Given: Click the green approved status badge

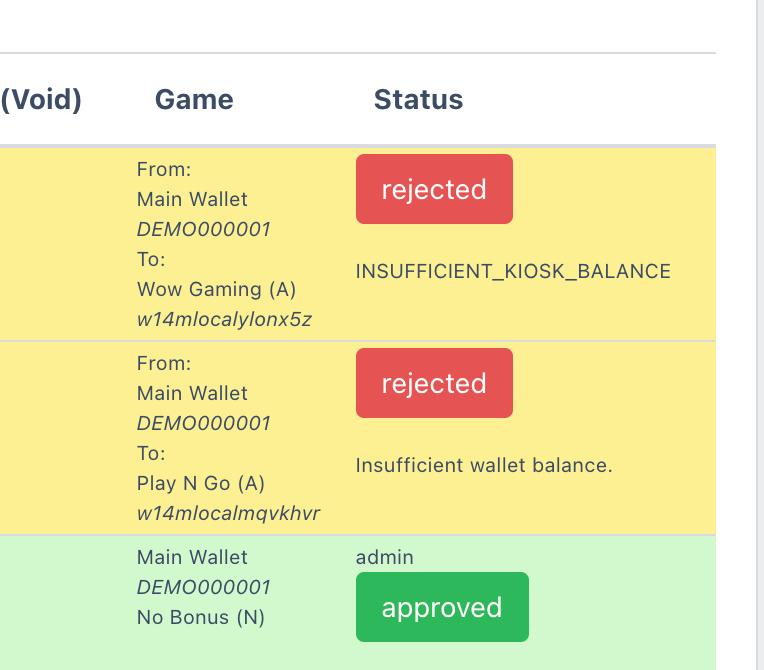Looking at the screenshot, I should [442, 607].
